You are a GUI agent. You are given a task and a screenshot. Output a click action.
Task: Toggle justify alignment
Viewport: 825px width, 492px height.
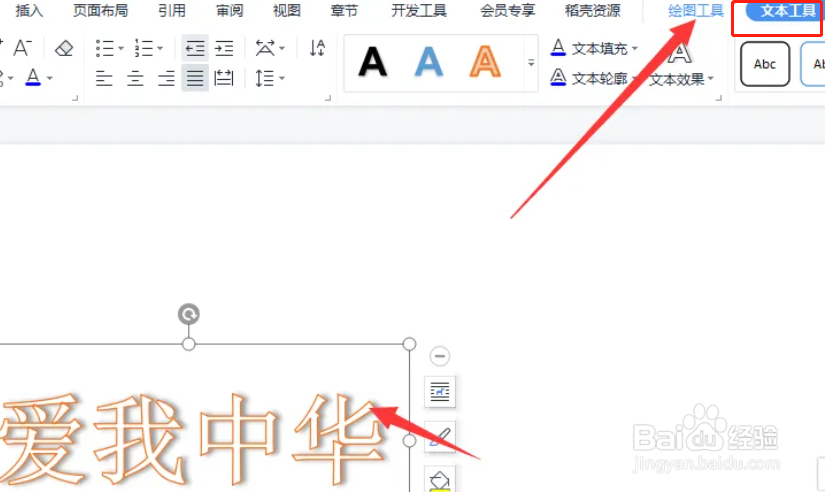pyautogui.click(x=195, y=78)
